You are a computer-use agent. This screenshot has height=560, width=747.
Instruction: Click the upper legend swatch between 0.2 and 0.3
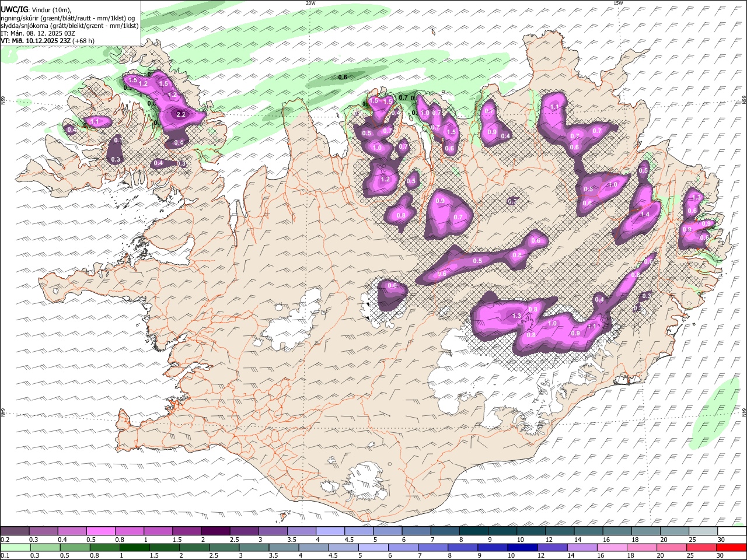15,531
